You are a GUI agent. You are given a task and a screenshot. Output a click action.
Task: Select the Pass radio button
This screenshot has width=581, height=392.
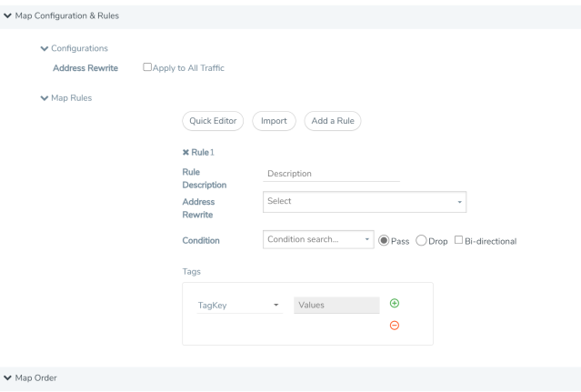tap(384, 240)
